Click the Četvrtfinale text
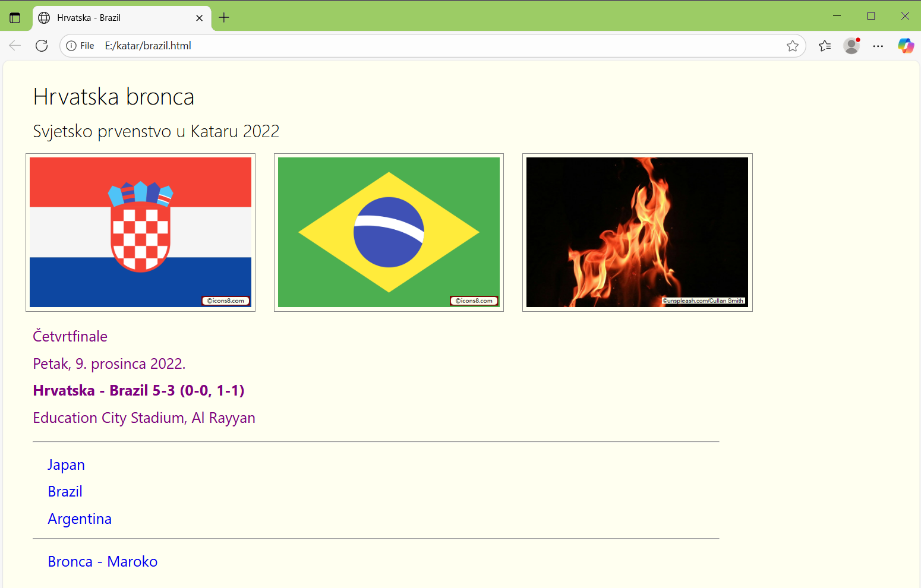 [70, 337]
